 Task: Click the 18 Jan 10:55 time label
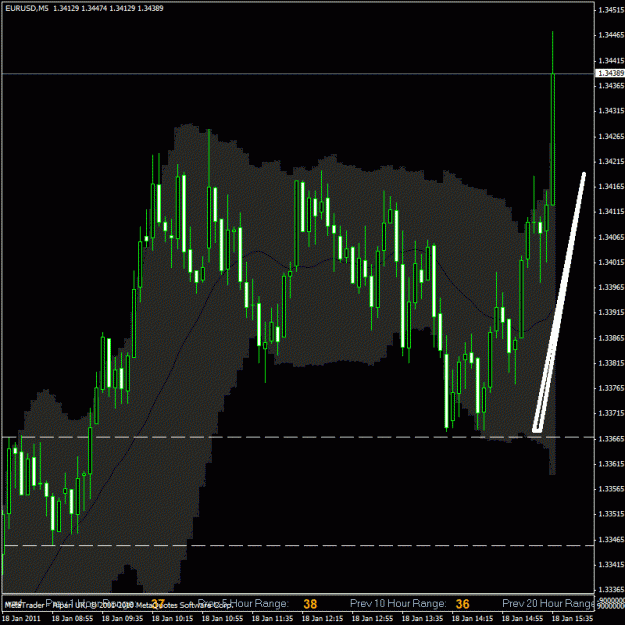(222, 619)
